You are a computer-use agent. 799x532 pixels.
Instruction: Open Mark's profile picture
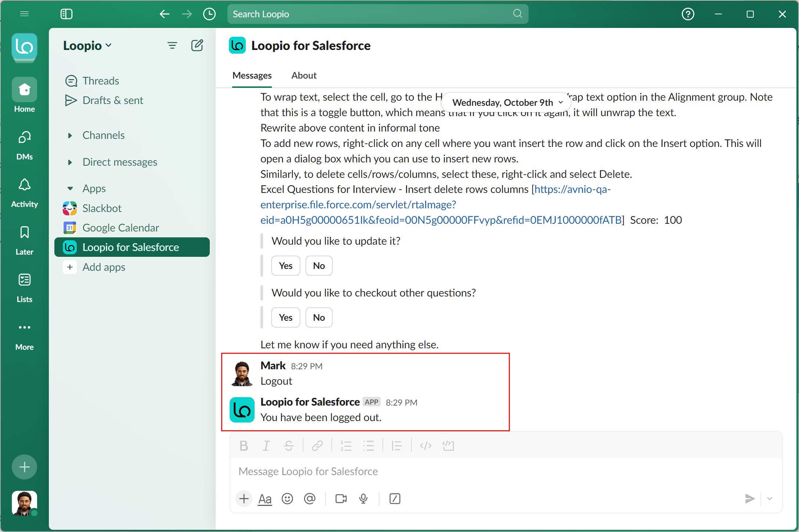(242, 373)
